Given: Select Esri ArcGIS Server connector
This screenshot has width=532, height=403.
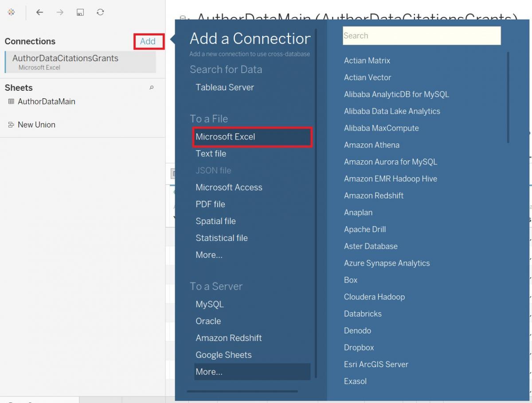Looking at the screenshot, I should pos(376,364).
